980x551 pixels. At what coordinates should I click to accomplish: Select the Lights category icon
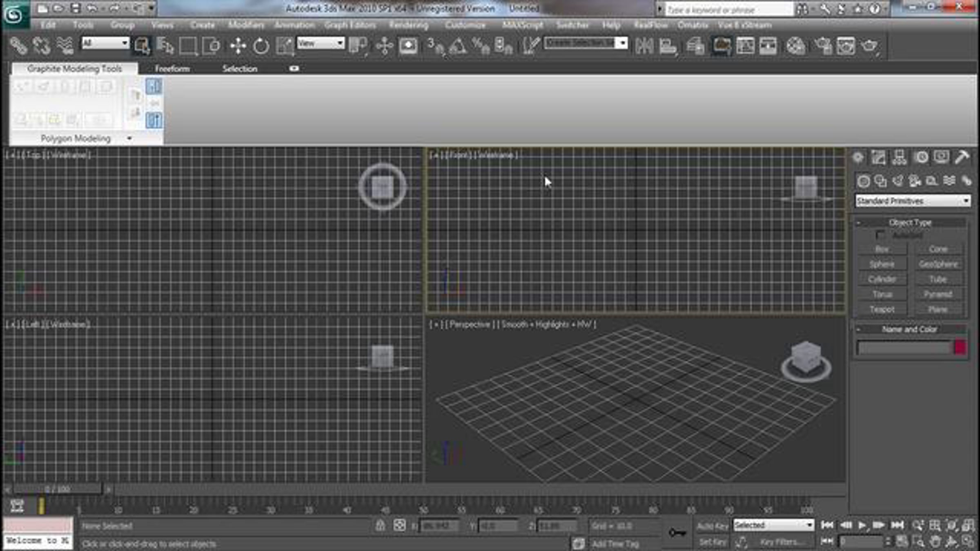click(x=898, y=181)
